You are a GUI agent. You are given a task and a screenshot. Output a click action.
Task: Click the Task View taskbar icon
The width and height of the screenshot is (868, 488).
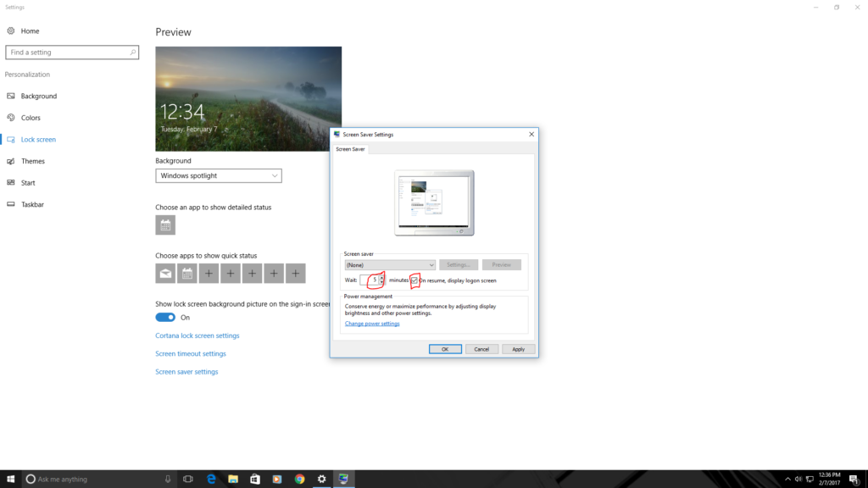click(188, 479)
